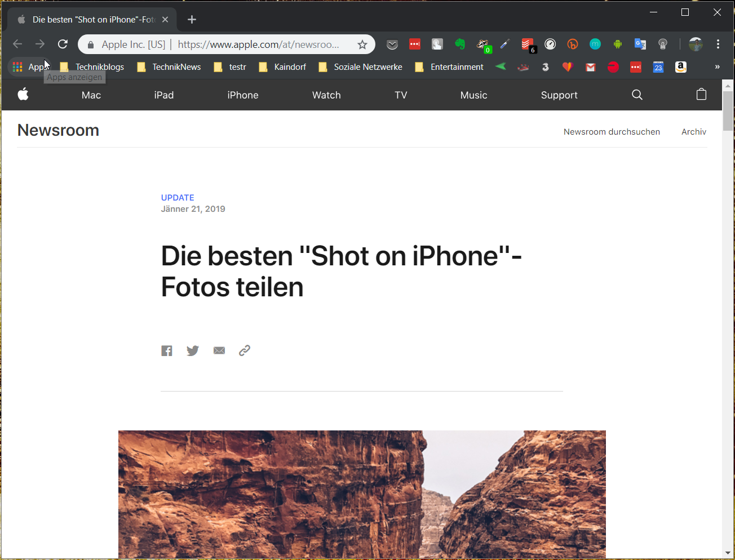Image resolution: width=735 pixels, height=560 pixels.
Task: Click the red circle bookmark icon
Action: (613, 67)
